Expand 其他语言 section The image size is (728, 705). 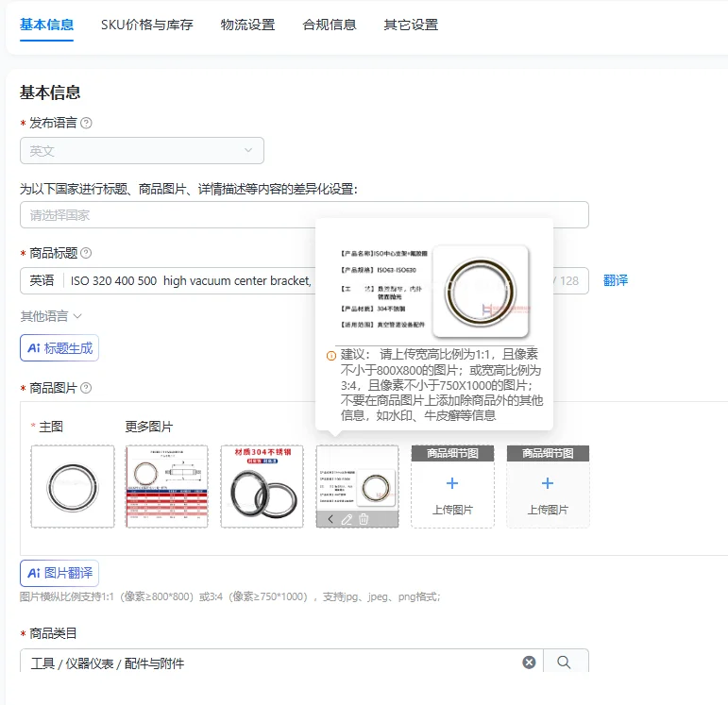51,316
